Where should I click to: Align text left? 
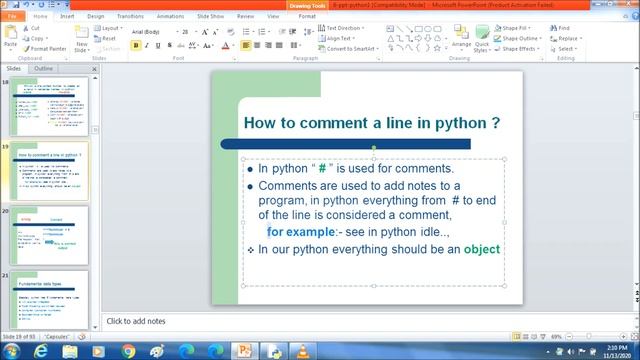(246, 45)
